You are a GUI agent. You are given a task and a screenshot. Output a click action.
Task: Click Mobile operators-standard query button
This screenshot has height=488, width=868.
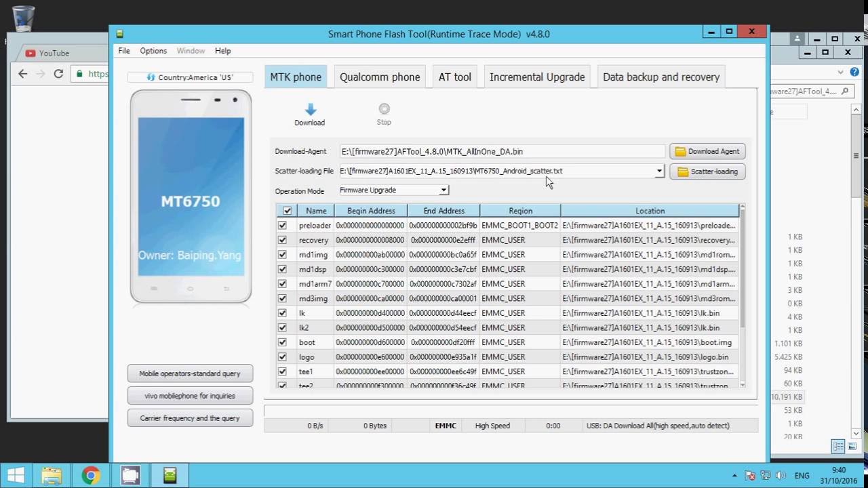[x=190, y=373]
